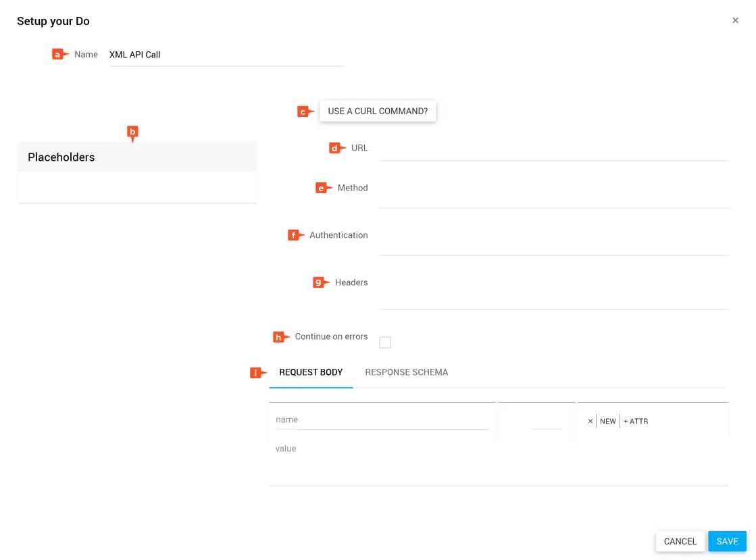Add an attribute with + ATTR
756x560 pixels.
click(x=635, y=421)
